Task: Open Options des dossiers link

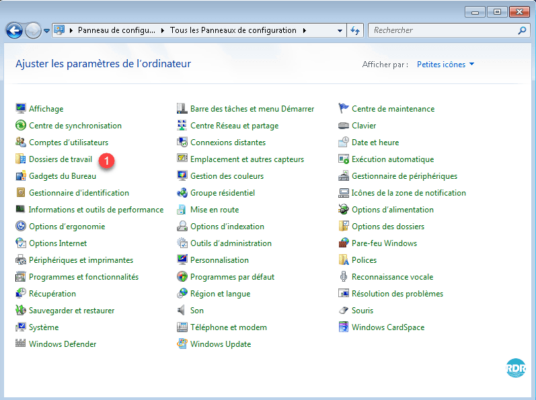Action: coord(388,226)
